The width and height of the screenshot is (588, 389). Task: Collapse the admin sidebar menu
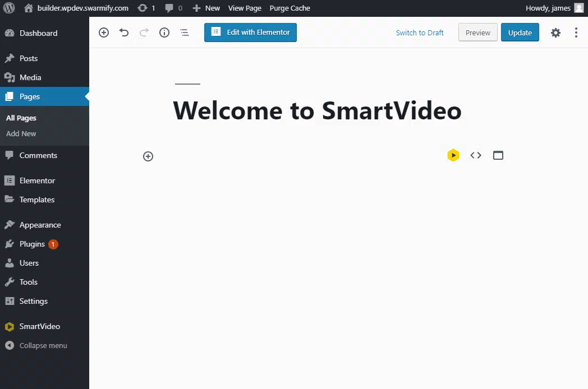pyautogui.click(x=44, y=345)
